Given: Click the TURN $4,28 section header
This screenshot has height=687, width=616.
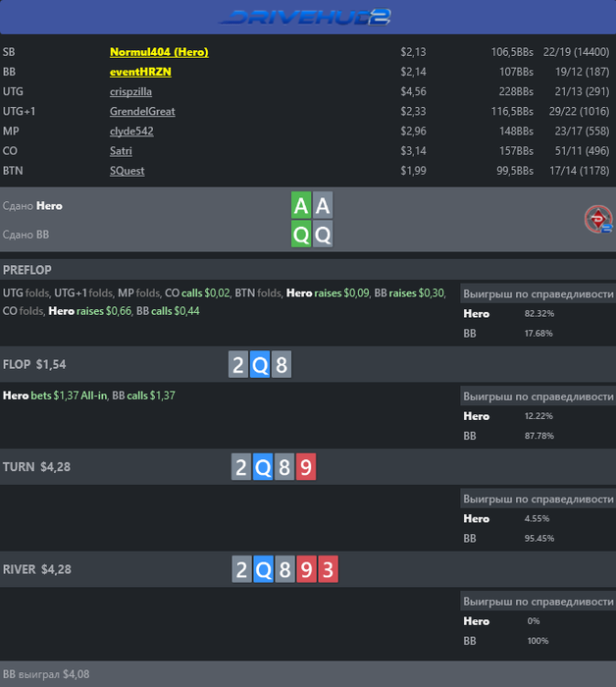Looking at the screenshot, I should [x=36, y=467].
